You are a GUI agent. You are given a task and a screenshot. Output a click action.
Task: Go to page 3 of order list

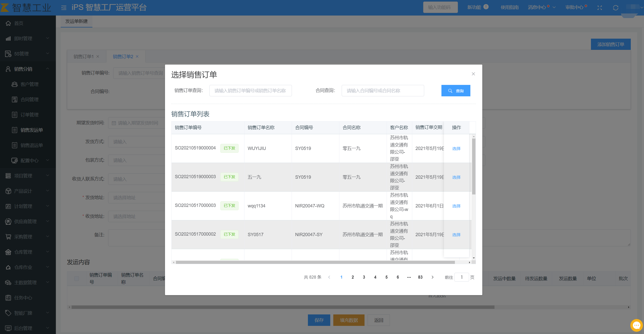364,277
